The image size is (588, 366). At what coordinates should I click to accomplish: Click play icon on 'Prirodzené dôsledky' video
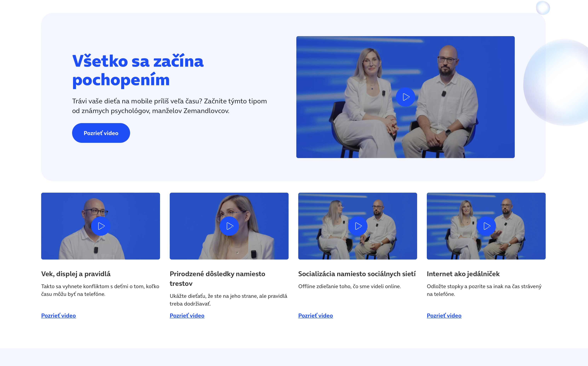point(229,226)
